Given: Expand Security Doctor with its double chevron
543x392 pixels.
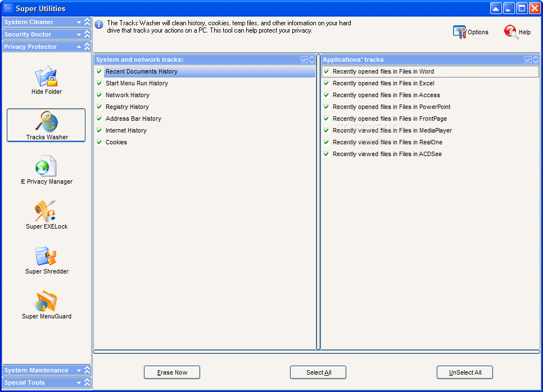Looking at the screenshot, I should pos(87,34).
